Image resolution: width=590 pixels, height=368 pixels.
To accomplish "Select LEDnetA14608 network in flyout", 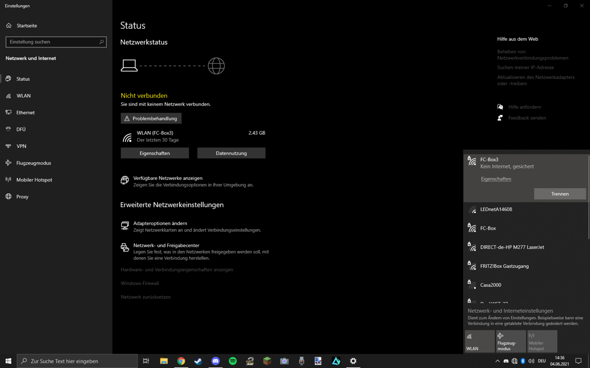I will point(526,210).
